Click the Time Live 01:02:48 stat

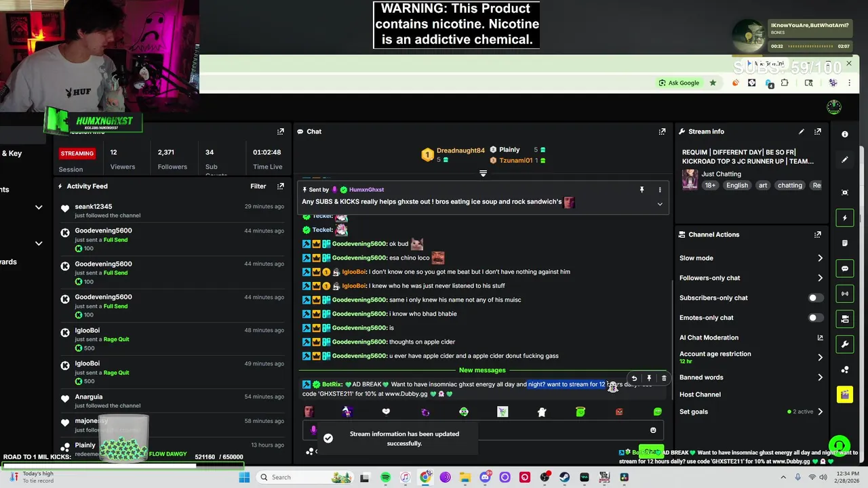pyautogui.click(x=267, y=160)
